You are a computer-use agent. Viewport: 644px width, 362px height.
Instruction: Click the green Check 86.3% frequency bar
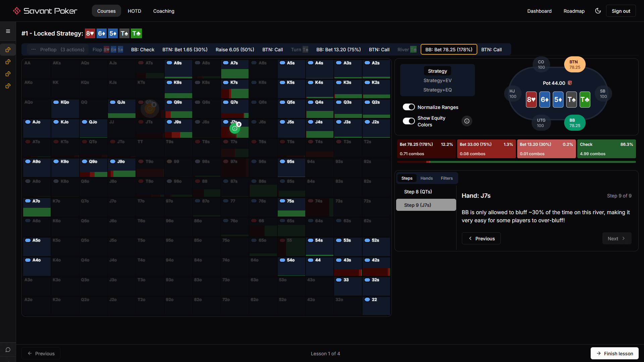606,149
